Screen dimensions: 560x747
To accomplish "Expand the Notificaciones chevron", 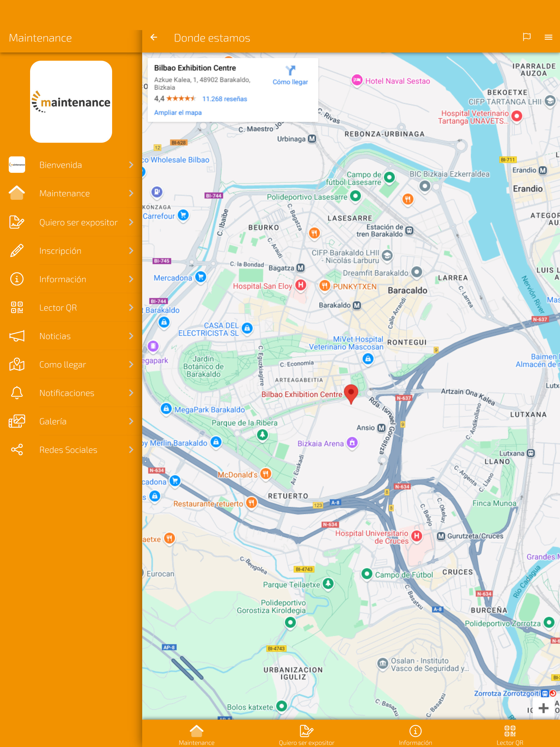I will tap(131, 393).
